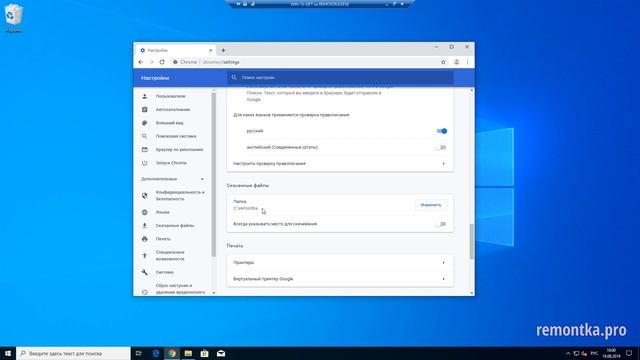640x360 pixels.
Task: Open Task View from the taskbar
Action: click(139, 353)
